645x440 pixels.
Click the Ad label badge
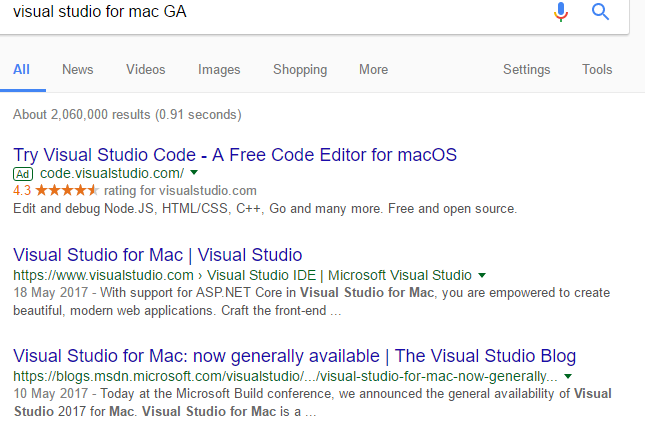pyautogui.click(x=23, y=174)
